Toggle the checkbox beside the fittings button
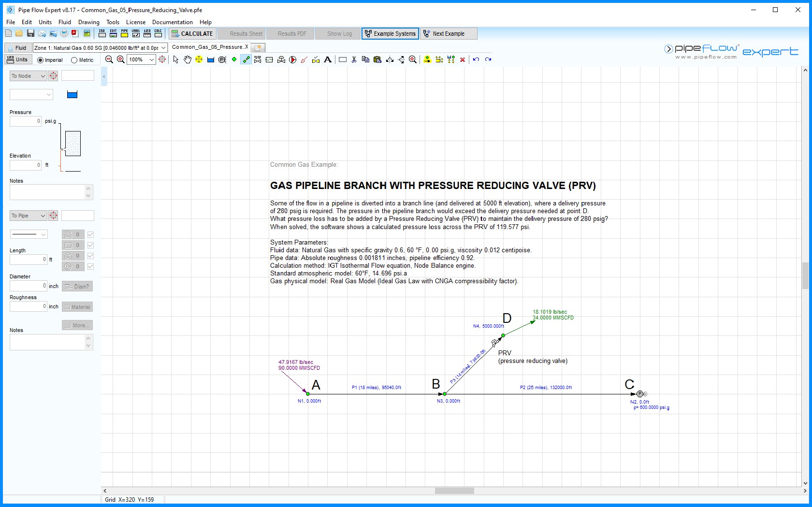The width and height of the screenshot is (812, 507). (x=90, y=234)
